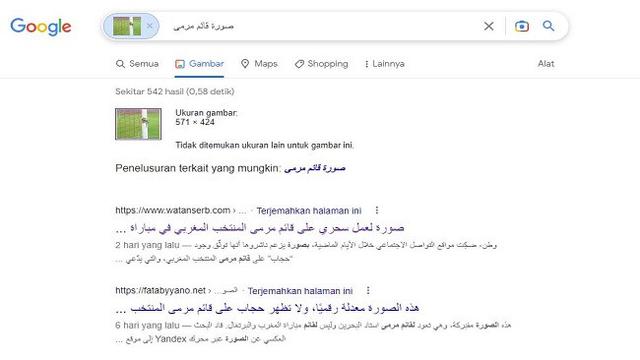Click the uploaded goalpost image thumbnail
640x360 pixels.
(138, 124)
